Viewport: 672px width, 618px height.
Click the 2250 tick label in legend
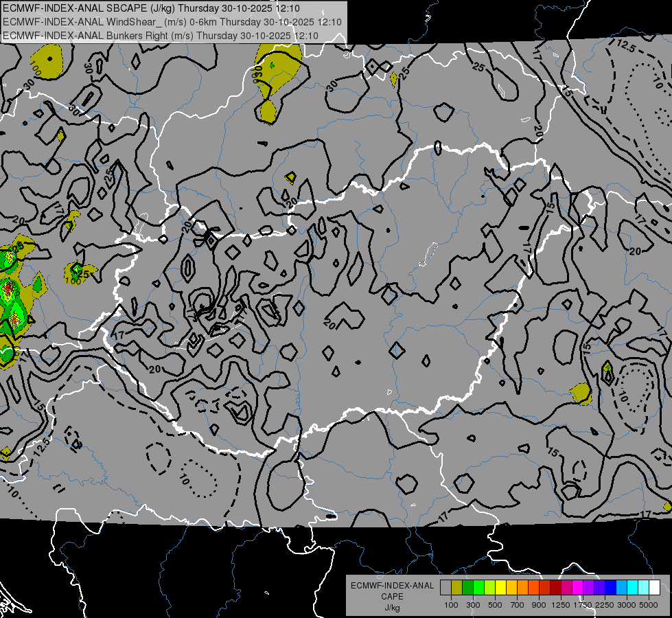click(605, 605)
